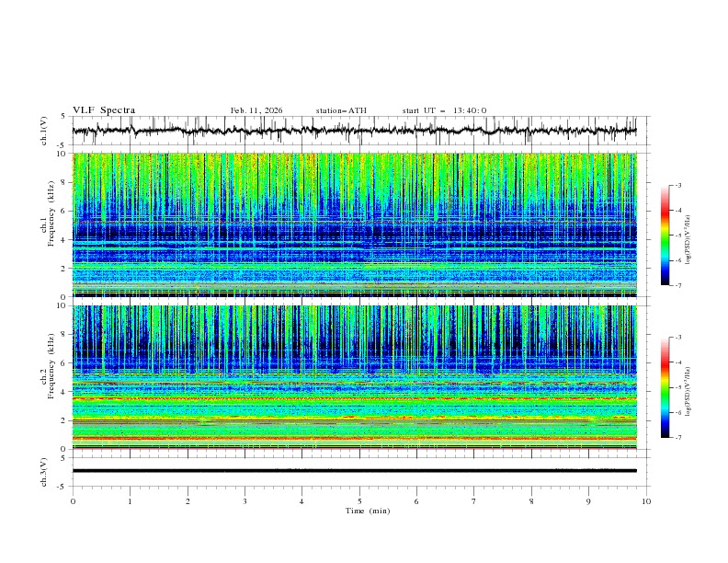
Task: Click the time axis tick "4"
Action: [x=301, y=501]
